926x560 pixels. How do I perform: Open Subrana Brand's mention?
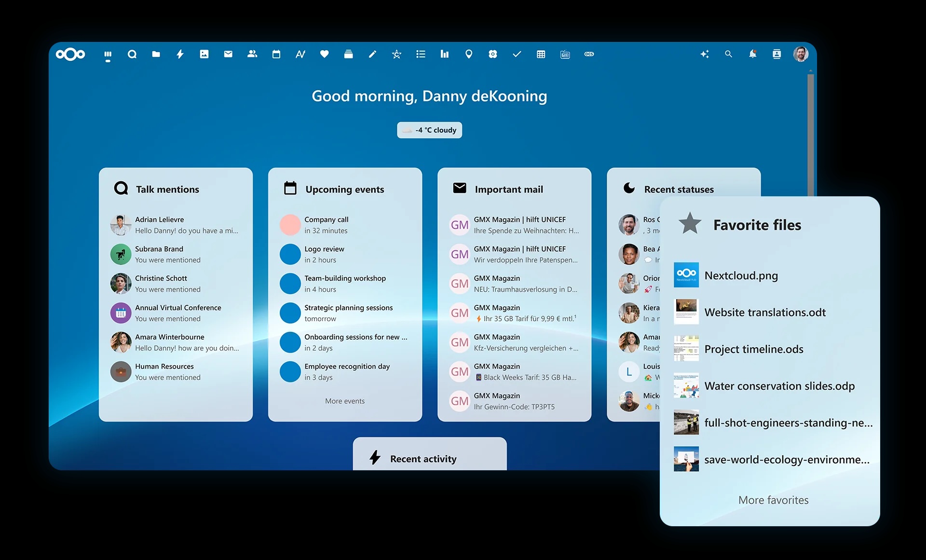176,255
